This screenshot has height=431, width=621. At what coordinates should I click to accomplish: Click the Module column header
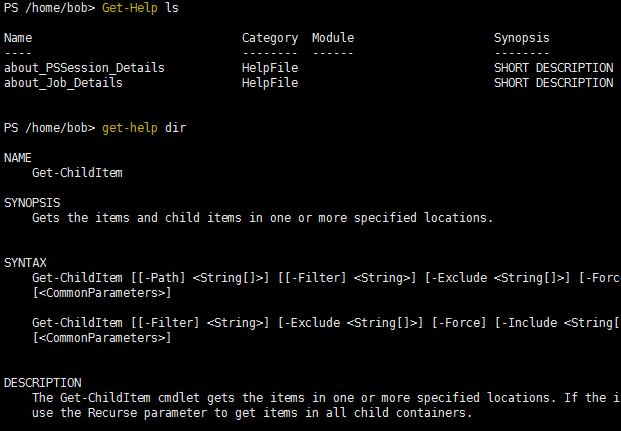point(333,38)
